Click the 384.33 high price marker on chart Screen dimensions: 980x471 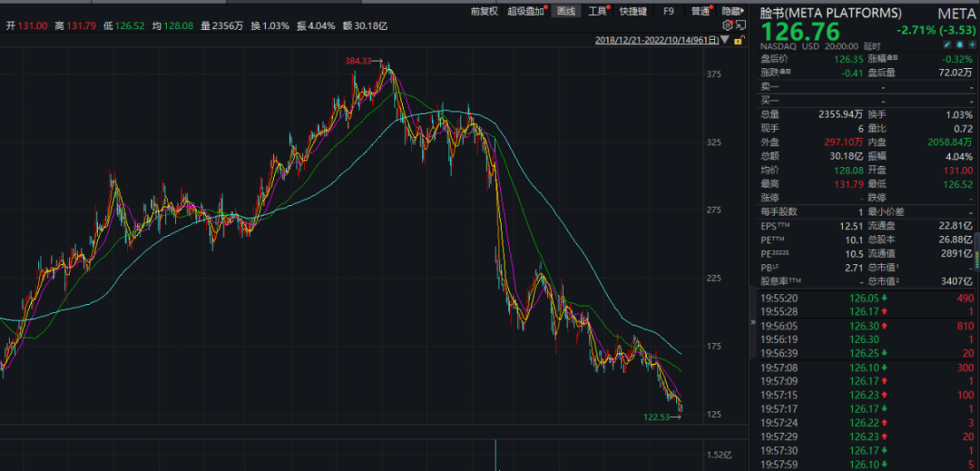[359, 61]
